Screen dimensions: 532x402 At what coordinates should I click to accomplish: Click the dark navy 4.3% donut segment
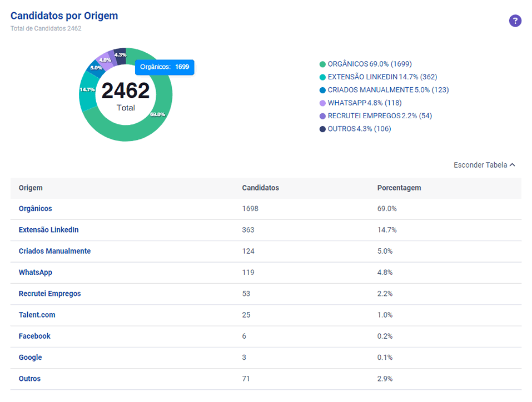[x=121, y=56]
